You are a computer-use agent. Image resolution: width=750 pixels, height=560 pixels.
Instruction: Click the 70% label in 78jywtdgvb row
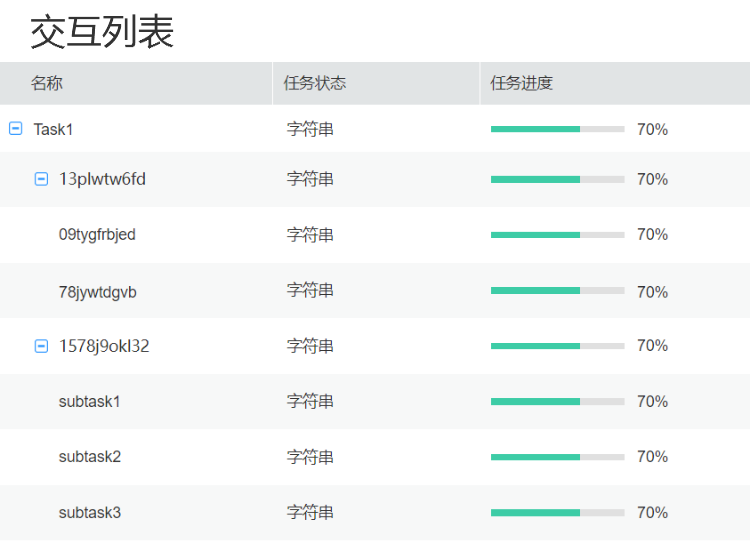coord(652,292)
